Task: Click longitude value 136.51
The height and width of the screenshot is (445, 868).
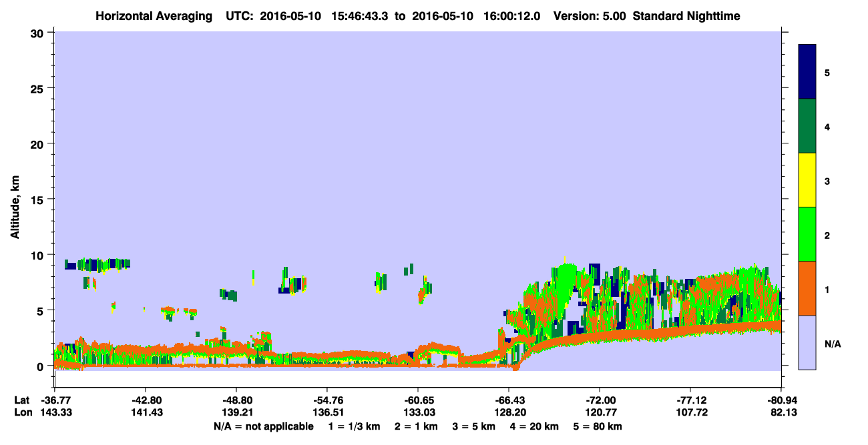Action: coord(327,412)
